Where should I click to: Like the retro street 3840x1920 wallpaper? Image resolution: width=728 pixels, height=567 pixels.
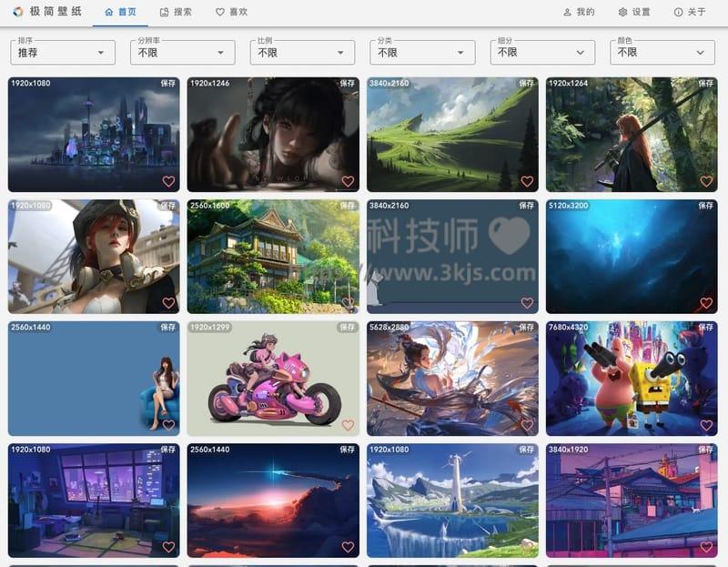(706, 547)
